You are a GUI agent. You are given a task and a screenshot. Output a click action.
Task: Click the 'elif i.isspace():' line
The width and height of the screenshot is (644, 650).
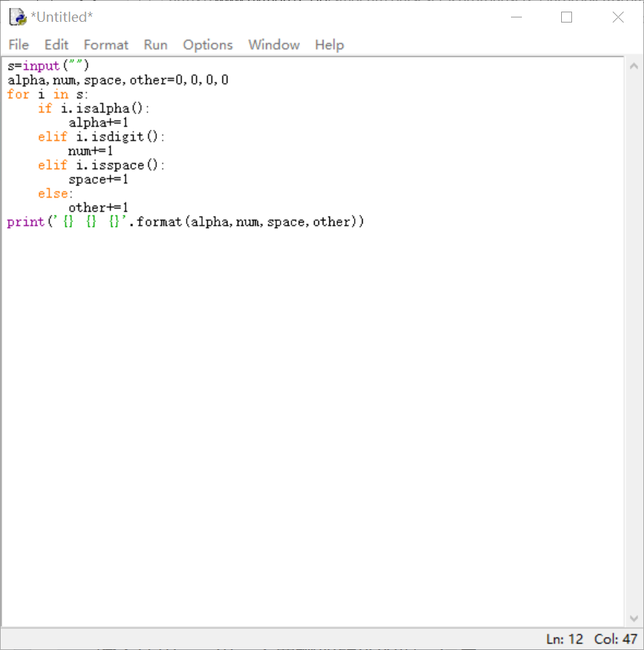(x=101, y=165)
